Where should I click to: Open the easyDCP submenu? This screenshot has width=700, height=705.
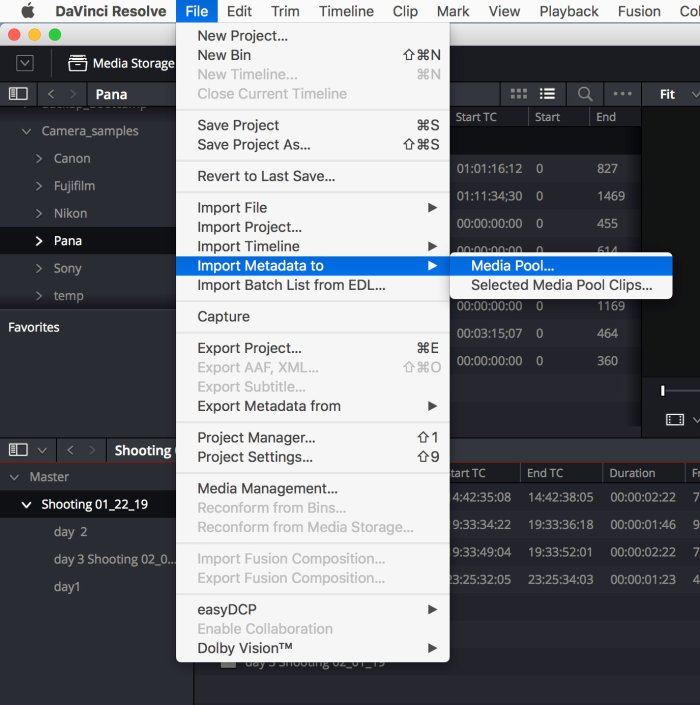tap(313, 610)
